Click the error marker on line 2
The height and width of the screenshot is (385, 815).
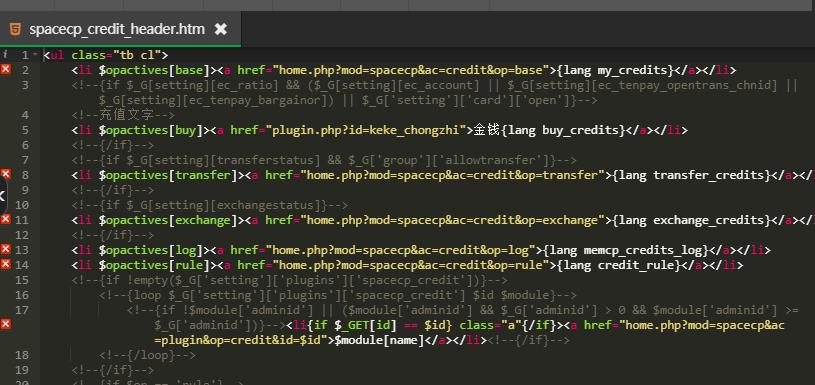point(6,69)
